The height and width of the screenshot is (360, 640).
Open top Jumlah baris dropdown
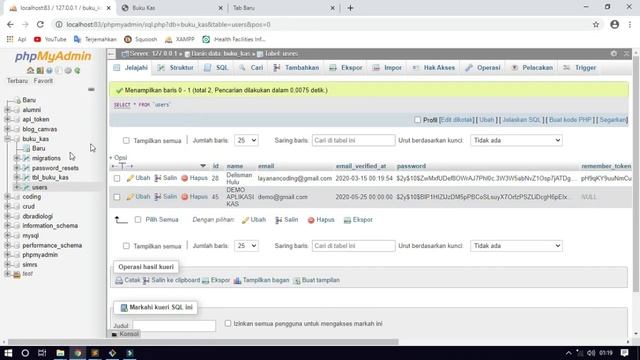(246, 140)
